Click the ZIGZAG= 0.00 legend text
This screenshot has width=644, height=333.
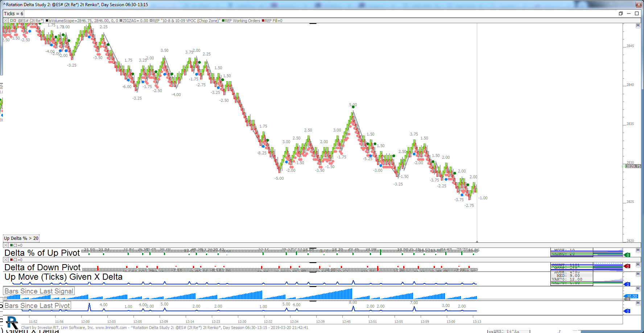pyautogui.click(x=135, y=21)
